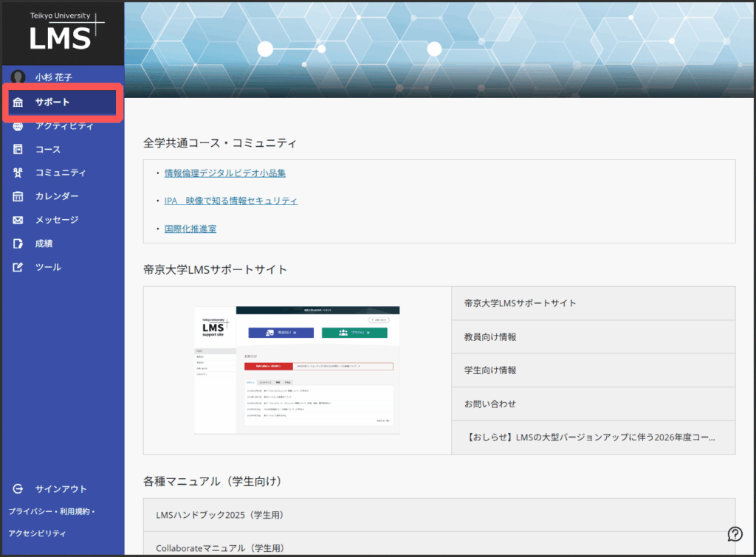Open the Community people icon

(18, 173)
